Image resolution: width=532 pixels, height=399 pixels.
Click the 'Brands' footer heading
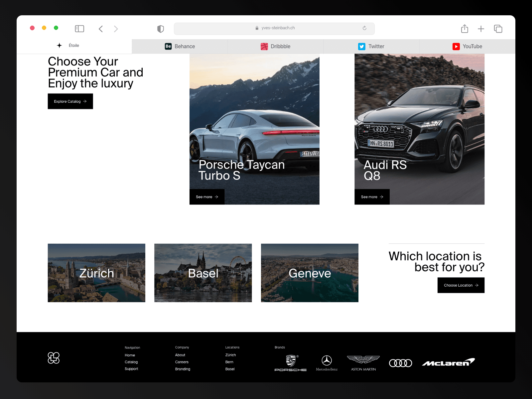[280, 347]
